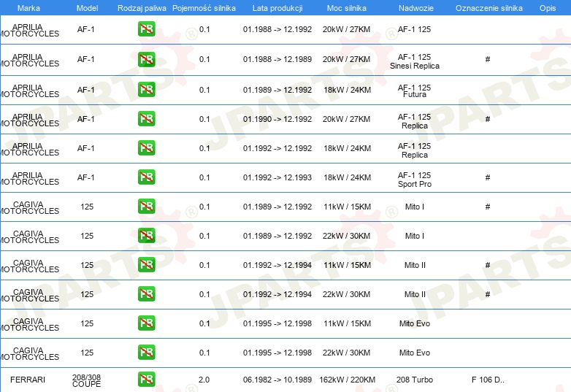The image size is (571, 392).
Task: Click the F 106 D.. engine code
Action: pyautogui.click(x=488, y=380)
